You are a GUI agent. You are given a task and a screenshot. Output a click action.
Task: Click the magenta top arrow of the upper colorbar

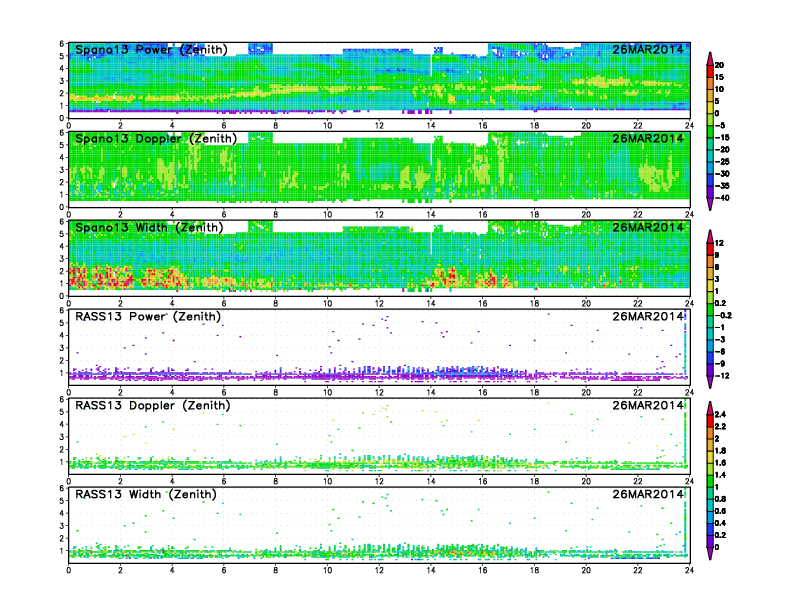[x=710, y=58]
